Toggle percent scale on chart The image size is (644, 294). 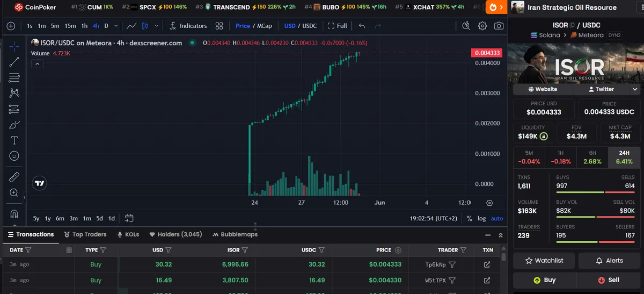point(469,218)
